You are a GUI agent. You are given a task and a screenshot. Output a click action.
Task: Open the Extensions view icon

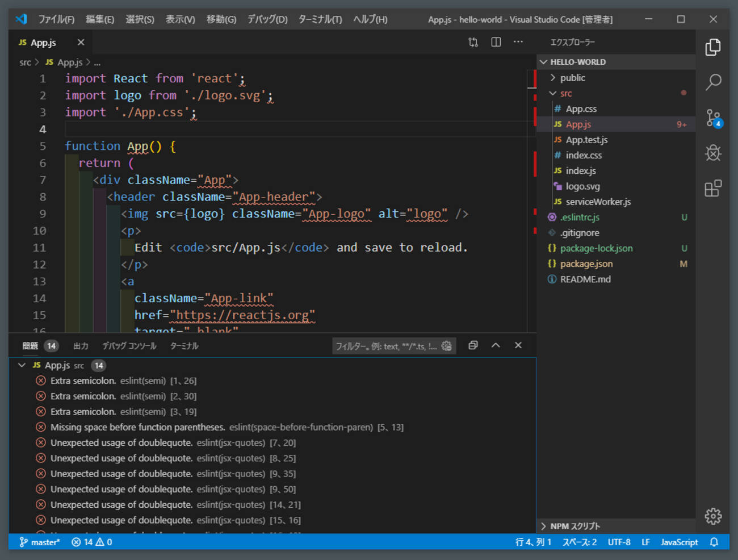pos(713,188)
